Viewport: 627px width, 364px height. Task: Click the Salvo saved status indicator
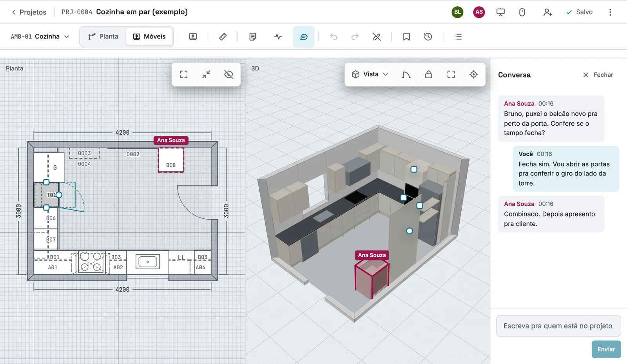pos(579,12)
